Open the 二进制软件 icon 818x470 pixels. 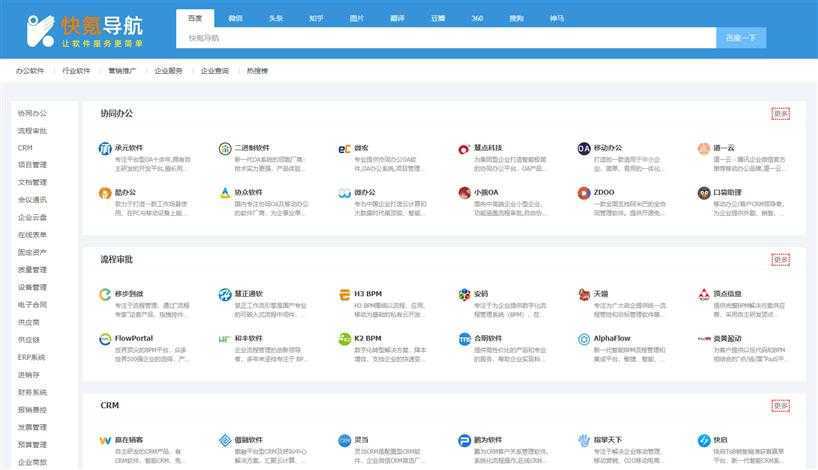click(x=225, y=149)
